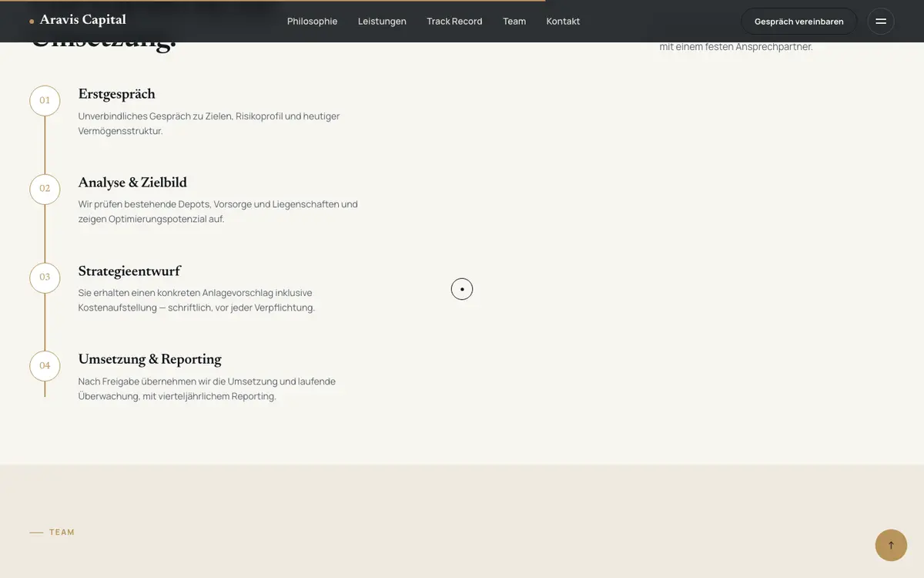This screenshot has width=924, height=578.
Task: Click the scroll-to-top arrow button
Action: click(x=891, y=545)
